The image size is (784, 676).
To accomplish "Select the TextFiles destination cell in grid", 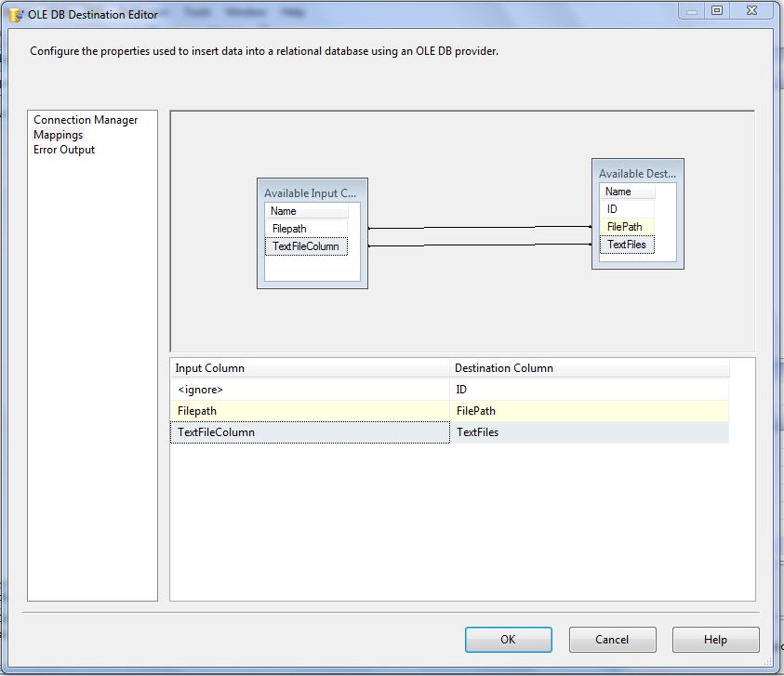I will click(x=589, y=432).
